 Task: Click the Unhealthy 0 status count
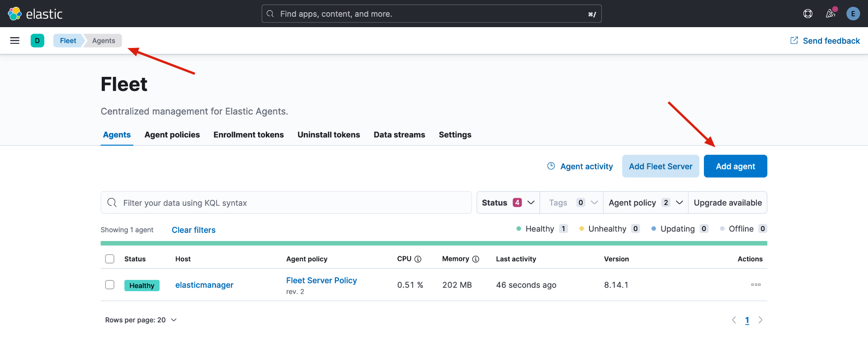coord(609,229)
